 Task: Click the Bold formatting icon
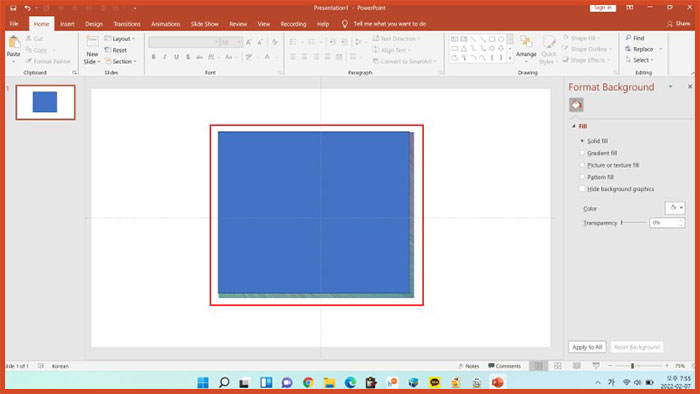pyautogui.click(x=154, y=57)
